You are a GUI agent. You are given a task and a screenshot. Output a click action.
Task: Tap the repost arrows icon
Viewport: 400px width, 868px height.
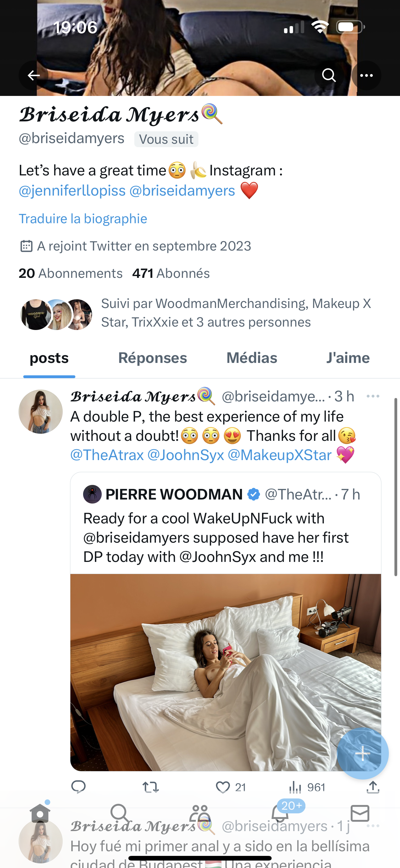150,787
